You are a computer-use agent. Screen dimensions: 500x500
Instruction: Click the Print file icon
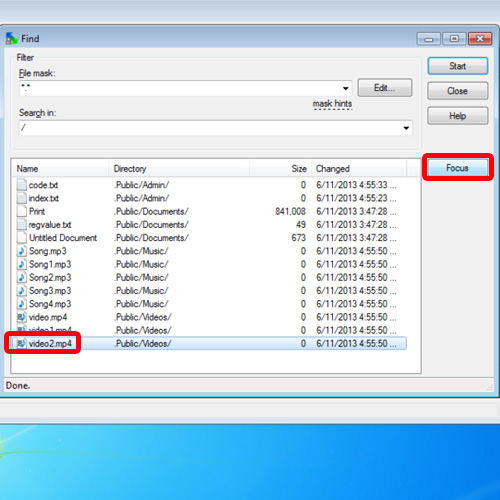pyautogui.click(x=22, y=211)
